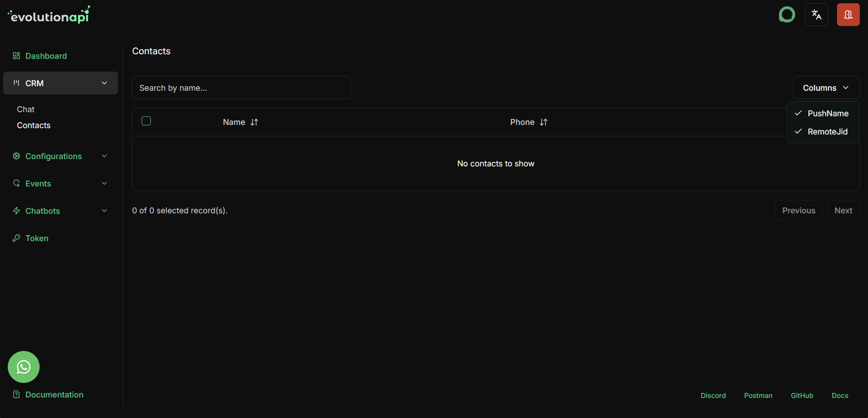Toggle the select-all checkbox in table header

tap(146, 121)
